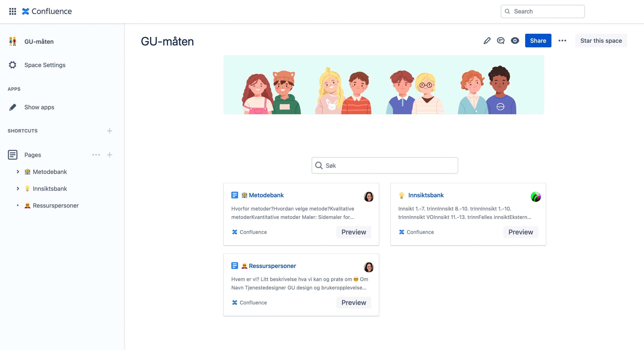Click the Show apps pencil icon
The image size is (644, 350).
click(x=12, y=107)
